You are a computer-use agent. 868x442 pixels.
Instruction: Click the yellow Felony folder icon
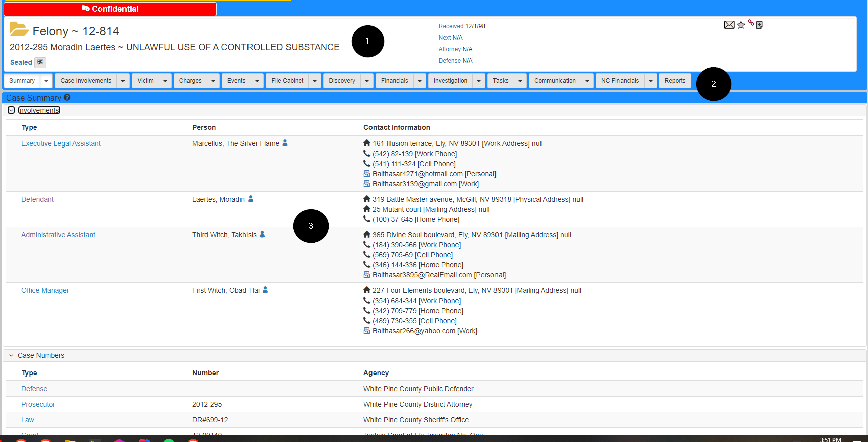19,30
